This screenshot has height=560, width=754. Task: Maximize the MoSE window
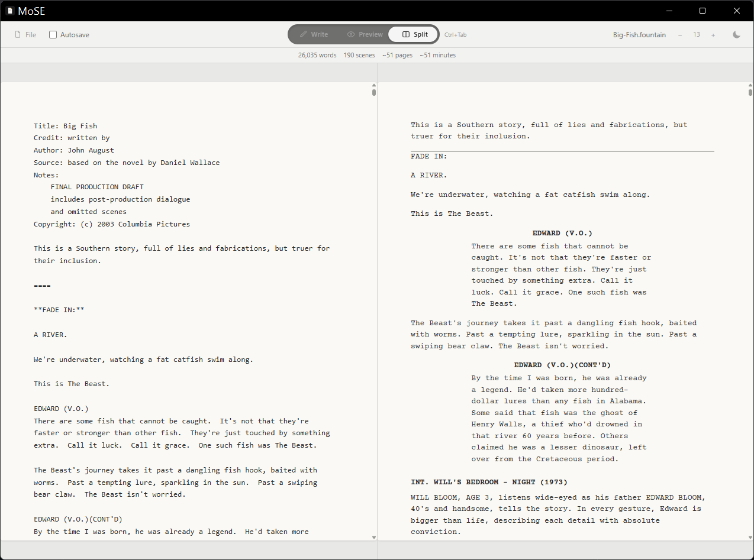(703, 11)
